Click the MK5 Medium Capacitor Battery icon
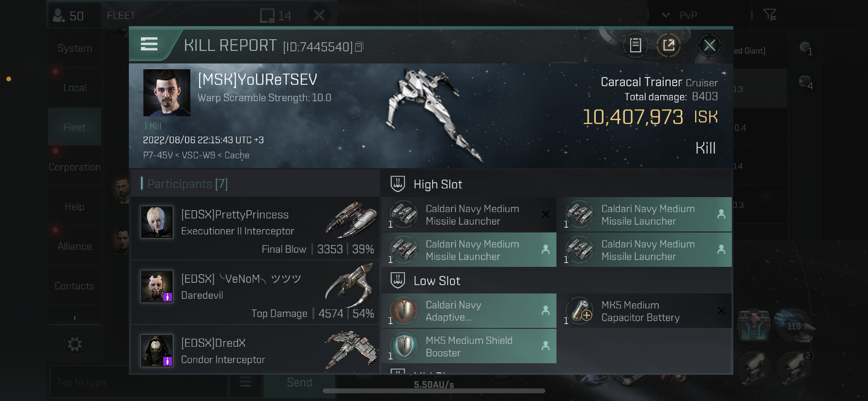The width and height of the screenshot is (868, 401). point(580,311)
